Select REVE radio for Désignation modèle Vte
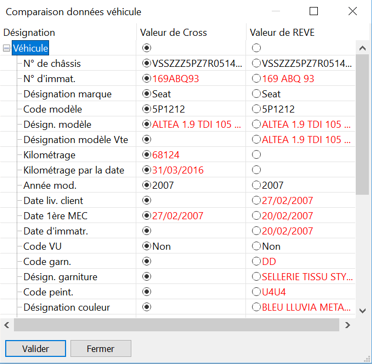The height and width of the screenshot is (364, 372). pyautogui.click(x=256, y=140)
